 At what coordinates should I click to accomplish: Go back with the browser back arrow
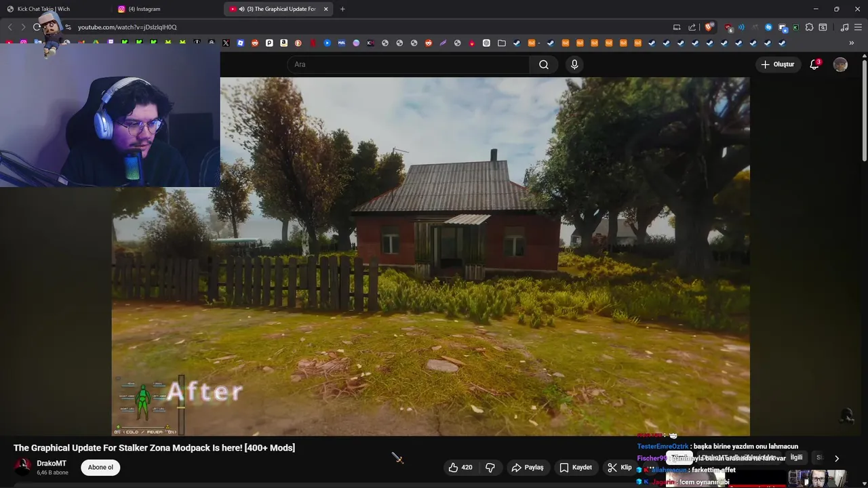coord(9,27)
